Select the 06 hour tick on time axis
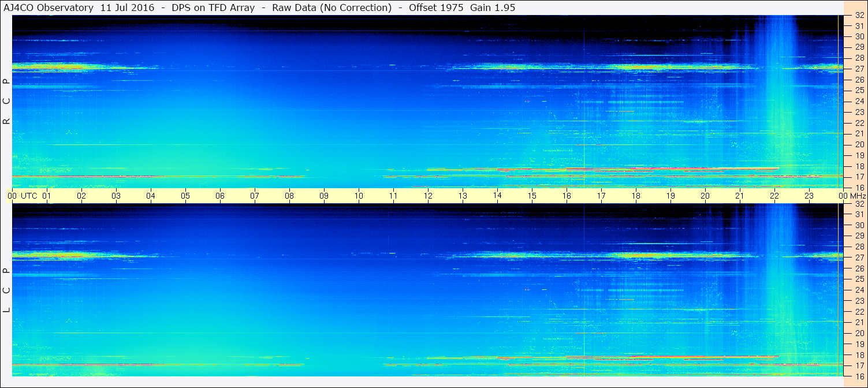Viewport: 868px width, 388px height. tap(220, 196)
